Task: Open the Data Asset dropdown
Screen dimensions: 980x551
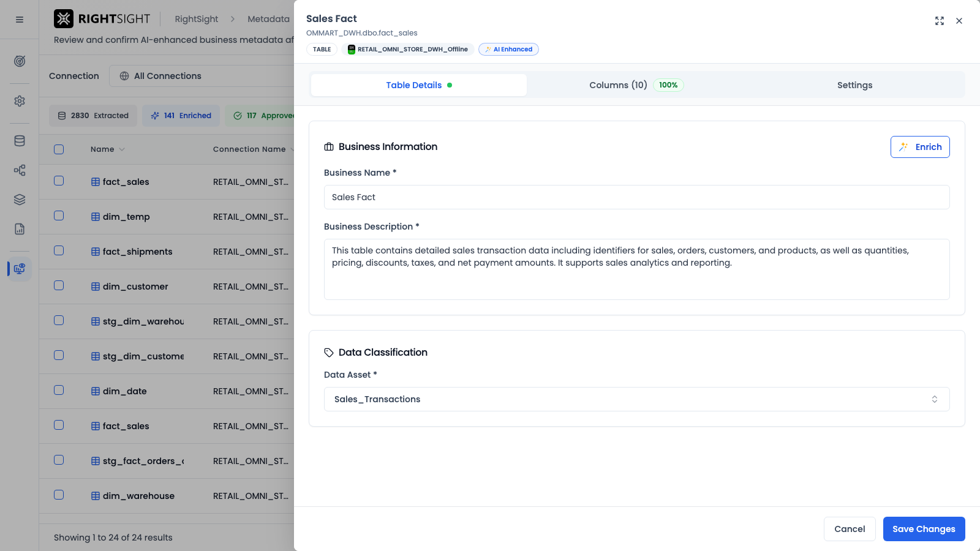Action: pyautogui.click(x=636, y=399)
